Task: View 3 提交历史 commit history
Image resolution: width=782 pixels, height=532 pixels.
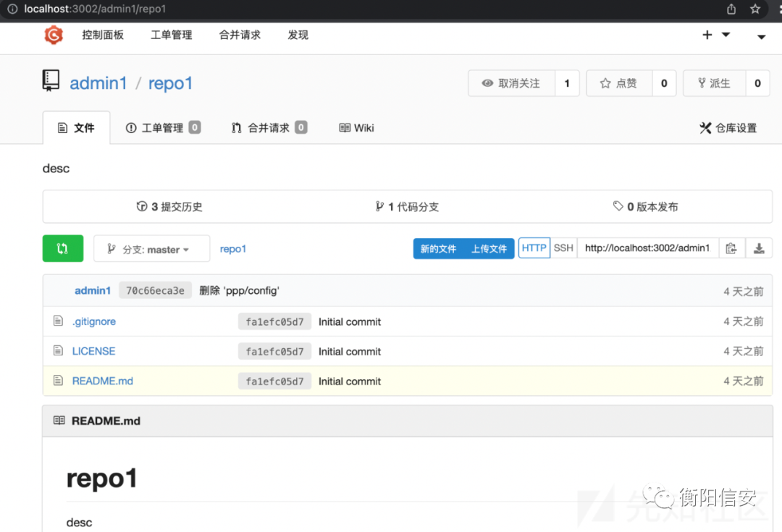Action: pos(169,206)
